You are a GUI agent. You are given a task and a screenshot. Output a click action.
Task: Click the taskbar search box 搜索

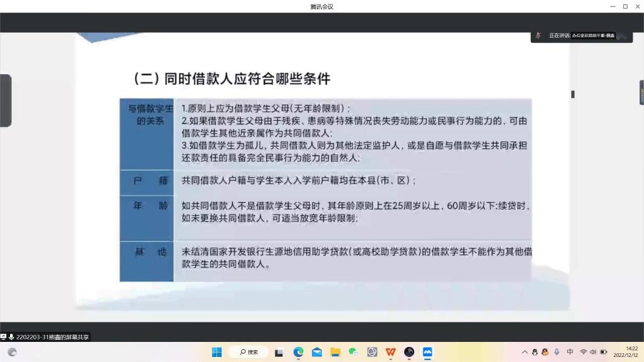tap(248, 352)
